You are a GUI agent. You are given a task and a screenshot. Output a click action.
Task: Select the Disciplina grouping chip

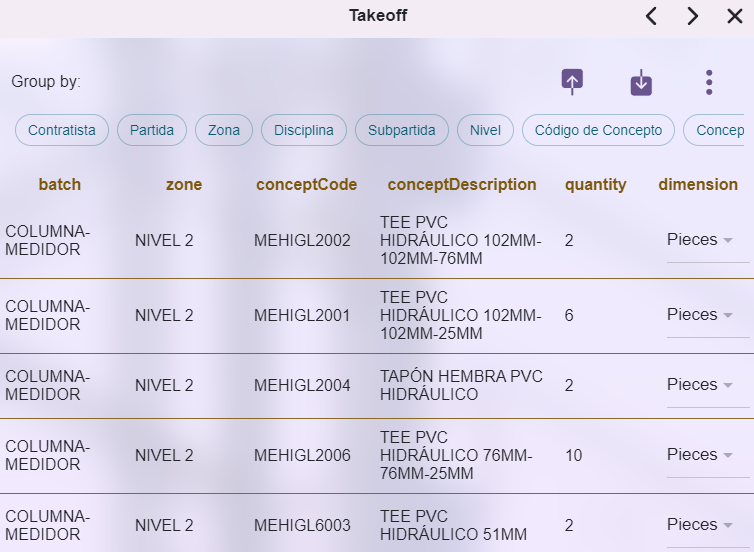pos(304,130)
